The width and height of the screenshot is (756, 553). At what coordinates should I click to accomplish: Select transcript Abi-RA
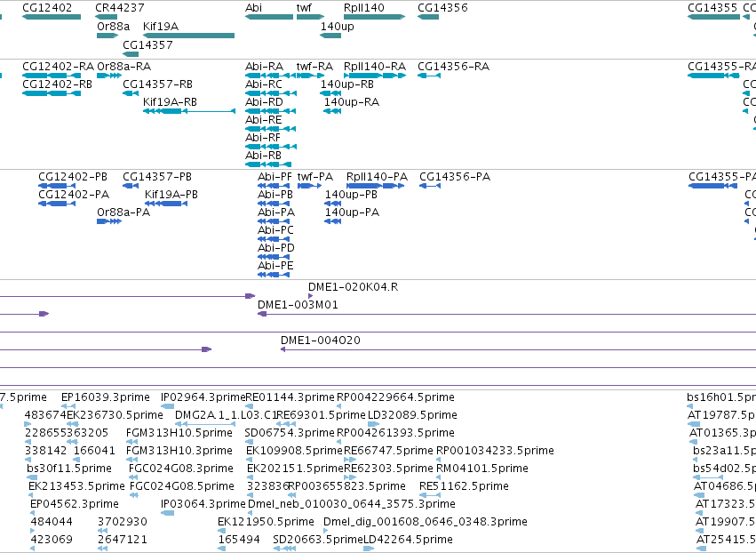270,76
